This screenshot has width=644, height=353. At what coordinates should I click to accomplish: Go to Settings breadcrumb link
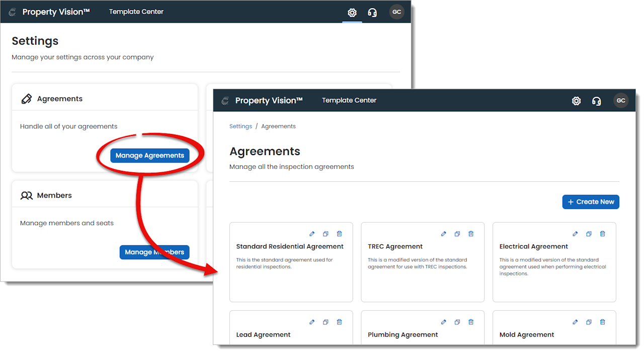[240, 126]
